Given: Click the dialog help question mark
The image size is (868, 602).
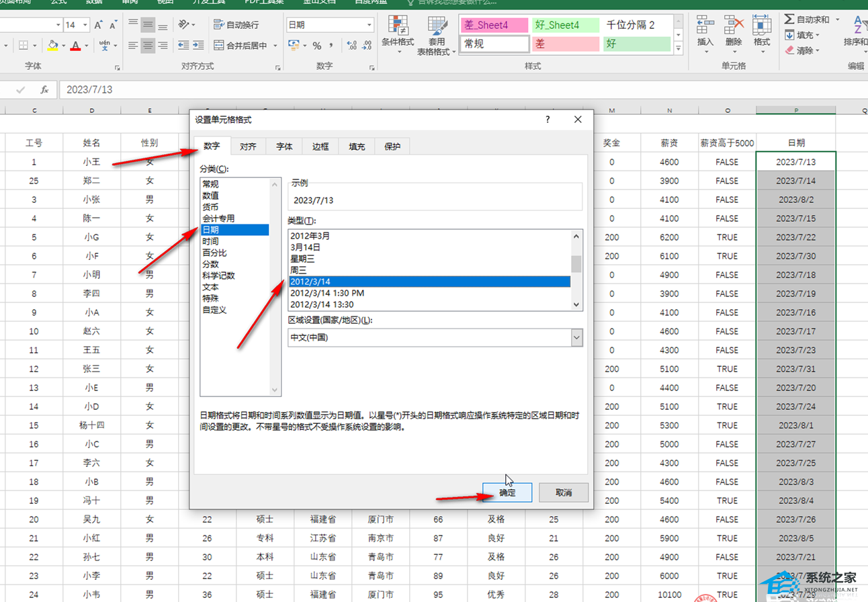Looking at the screenshot, I should point(548,120).
